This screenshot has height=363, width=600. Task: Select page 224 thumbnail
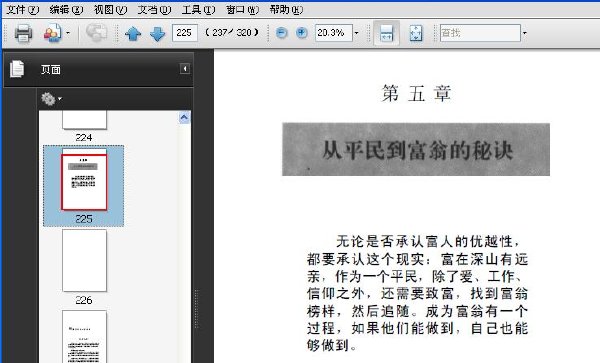click(84, 120)
